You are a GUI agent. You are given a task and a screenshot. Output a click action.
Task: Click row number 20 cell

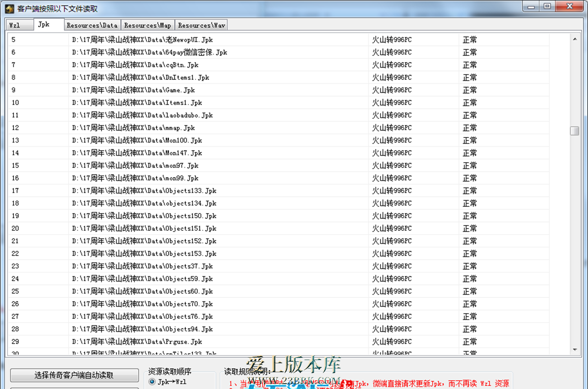click(38, 228)
